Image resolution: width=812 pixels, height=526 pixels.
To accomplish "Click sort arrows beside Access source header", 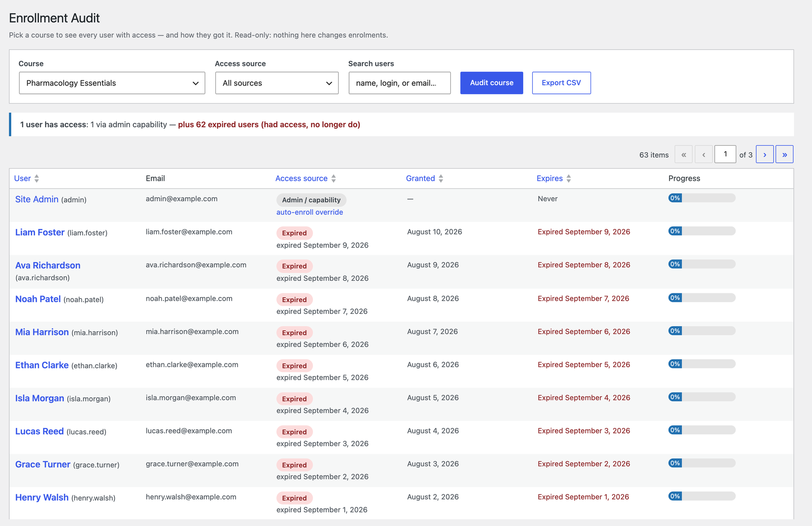I will tap(334, 178).
